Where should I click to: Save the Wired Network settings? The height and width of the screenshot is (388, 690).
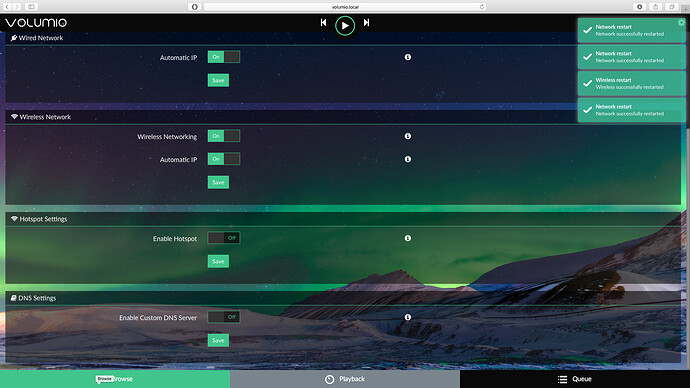tap(218, 80)
